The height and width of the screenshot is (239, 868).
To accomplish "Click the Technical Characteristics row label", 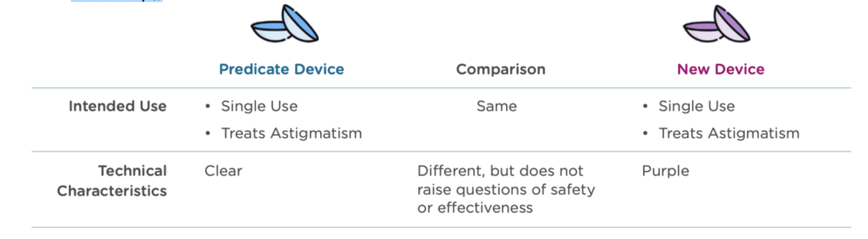I will (112, 181).
